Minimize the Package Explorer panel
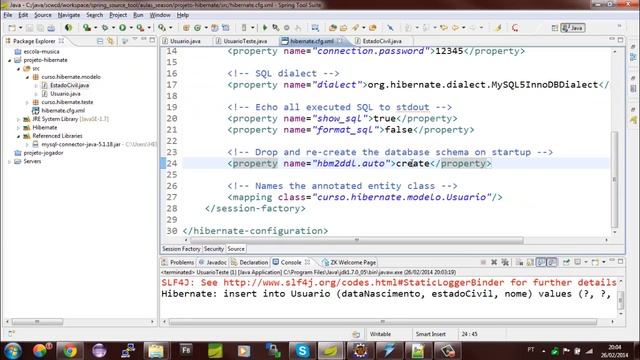Viewport: 640px width, 360px height. [x=144, y=40]
